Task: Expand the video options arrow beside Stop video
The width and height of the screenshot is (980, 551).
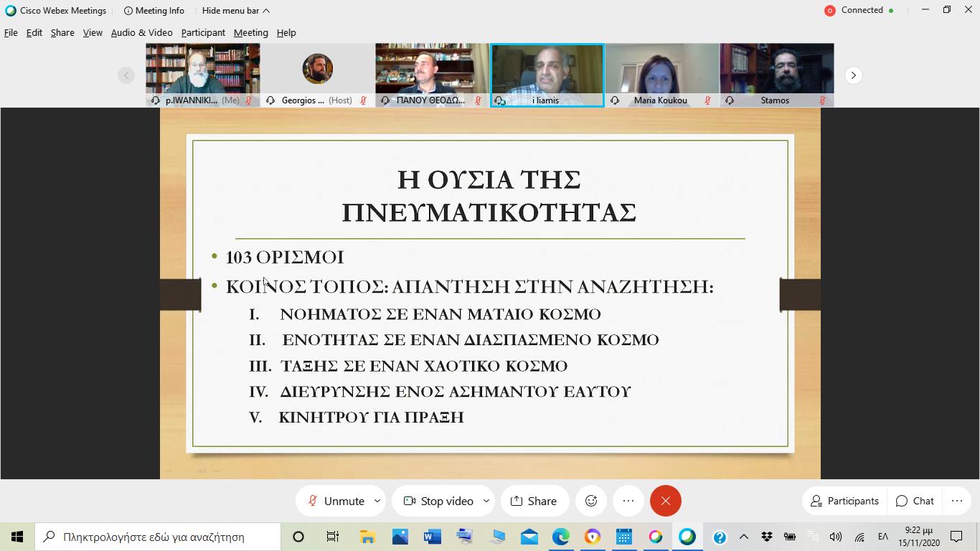Action: click(486, 501)
